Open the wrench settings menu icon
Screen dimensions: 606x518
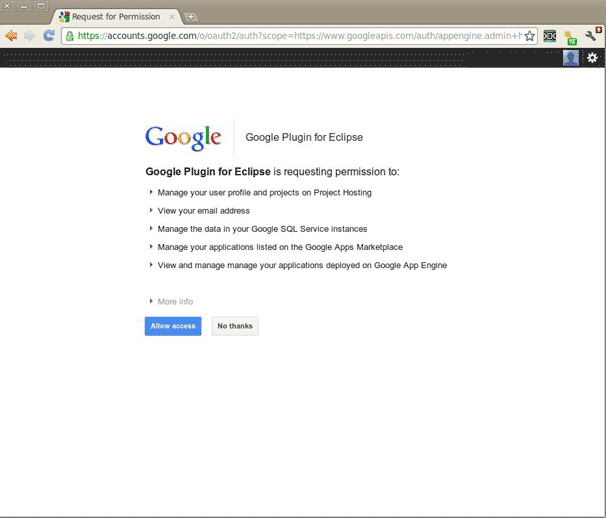(592, 35)
